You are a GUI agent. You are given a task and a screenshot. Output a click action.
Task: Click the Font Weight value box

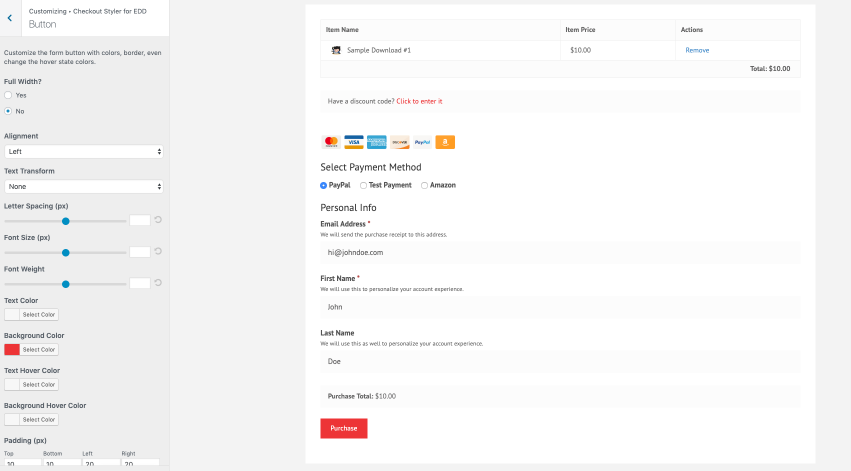point(139,283)
